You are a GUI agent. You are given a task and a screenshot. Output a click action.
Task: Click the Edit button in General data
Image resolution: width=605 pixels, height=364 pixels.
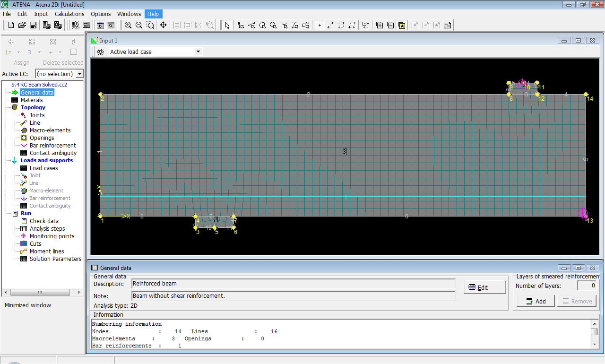click(484, 287)
